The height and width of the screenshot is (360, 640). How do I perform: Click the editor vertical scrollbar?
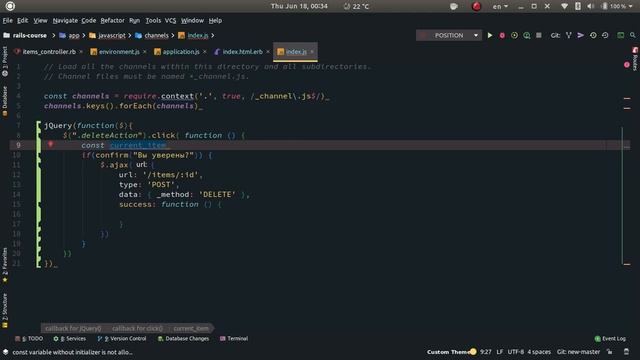[x=622, y=195]
